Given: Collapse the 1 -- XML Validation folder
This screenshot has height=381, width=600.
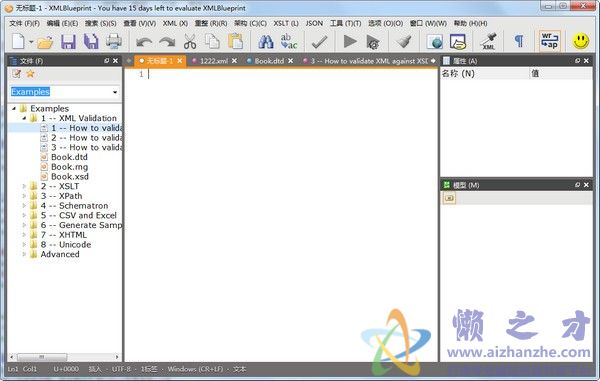Looking at the screenshot, I should point(24,118).
